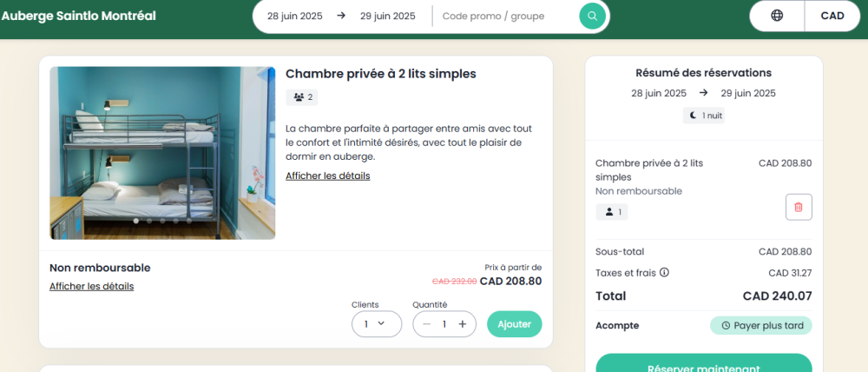The height and width of the screenshot is (372, 868).
Task: Click the room capacity guests badge
Action: click(x=304, y=97)
